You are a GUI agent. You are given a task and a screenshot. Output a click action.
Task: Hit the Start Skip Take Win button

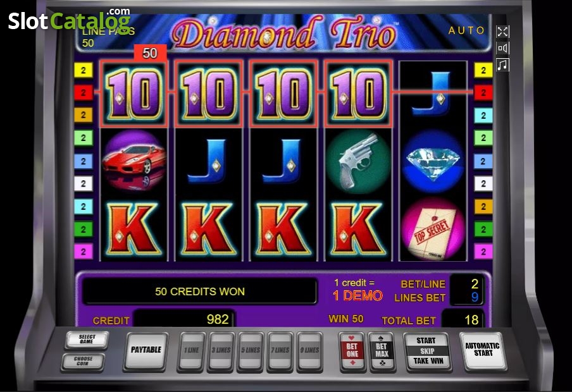click(427, 351)
